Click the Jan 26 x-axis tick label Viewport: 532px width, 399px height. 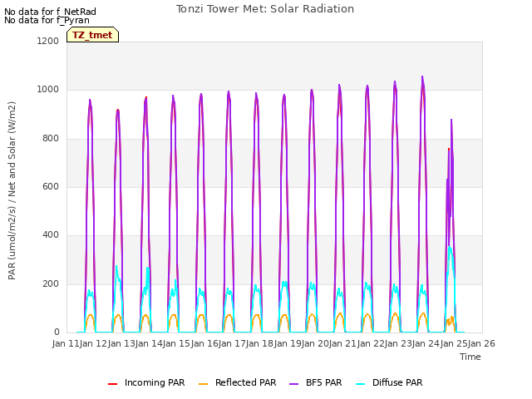point(481,343)
